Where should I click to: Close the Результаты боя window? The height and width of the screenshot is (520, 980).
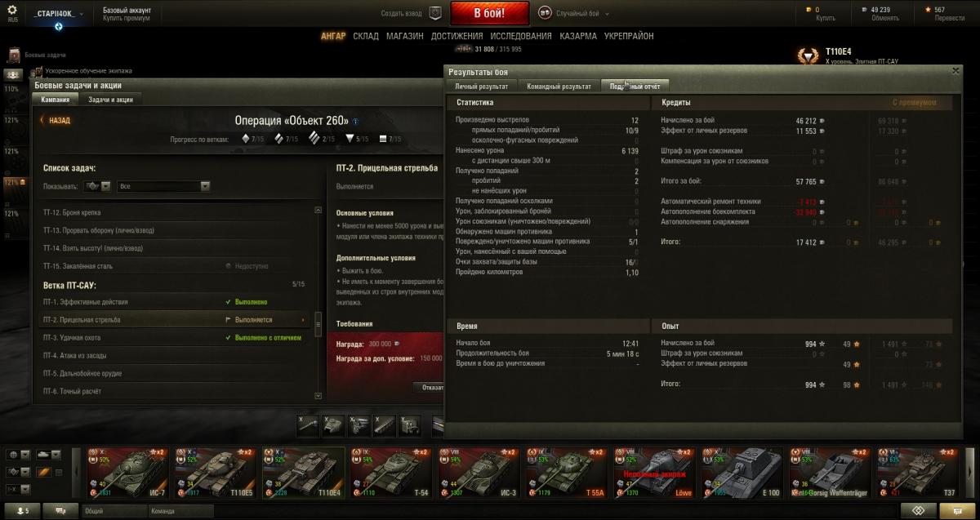955,71
